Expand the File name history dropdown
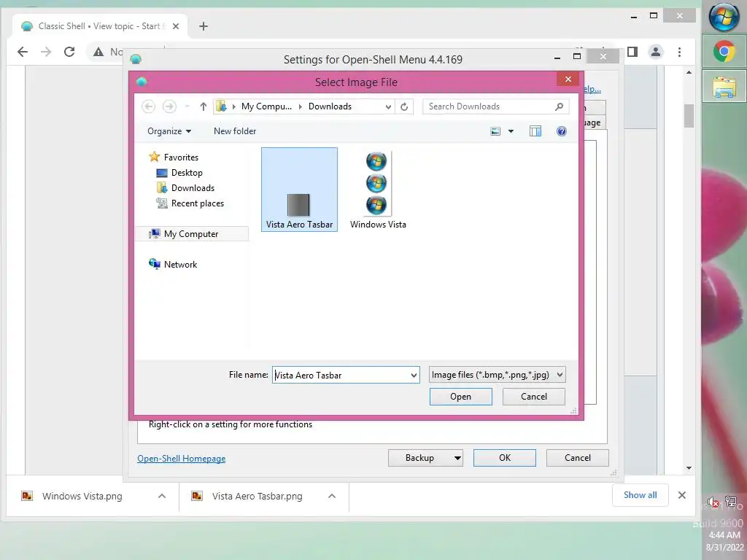Screen dimensions: 747x560 point(414,376)
